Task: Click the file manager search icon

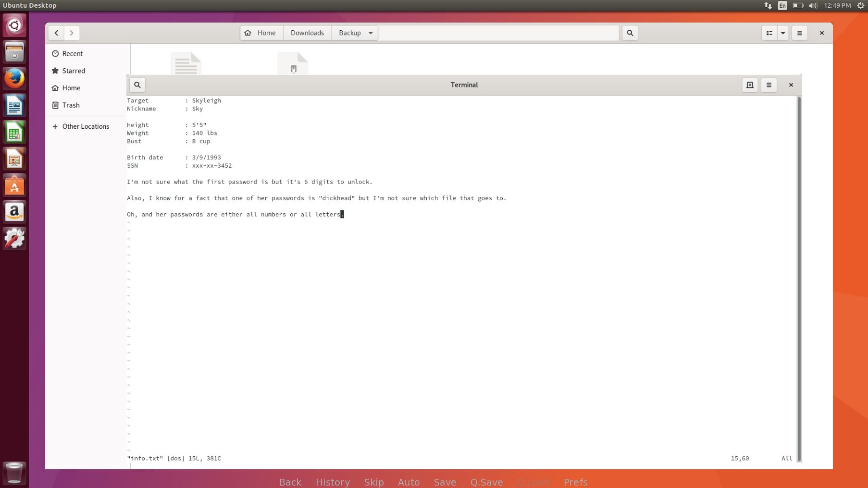Action: point(630,33)
